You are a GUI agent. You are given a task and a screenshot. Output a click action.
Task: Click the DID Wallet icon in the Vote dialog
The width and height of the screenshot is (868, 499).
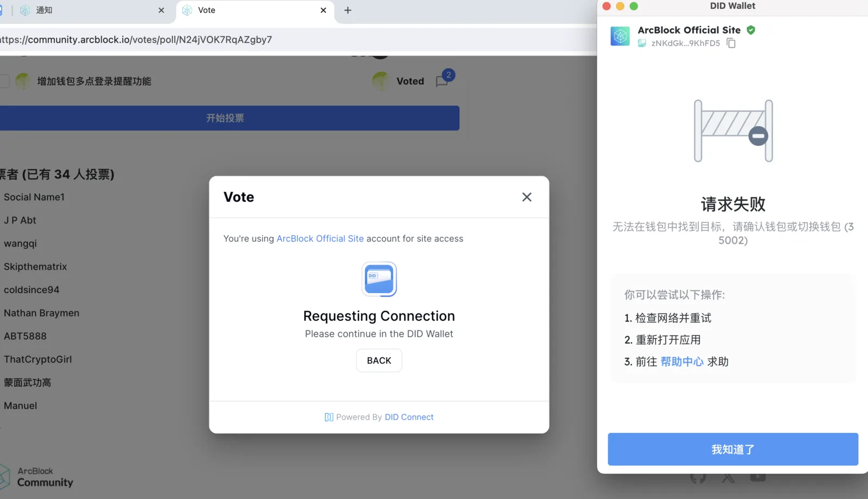tap(379, 279)
